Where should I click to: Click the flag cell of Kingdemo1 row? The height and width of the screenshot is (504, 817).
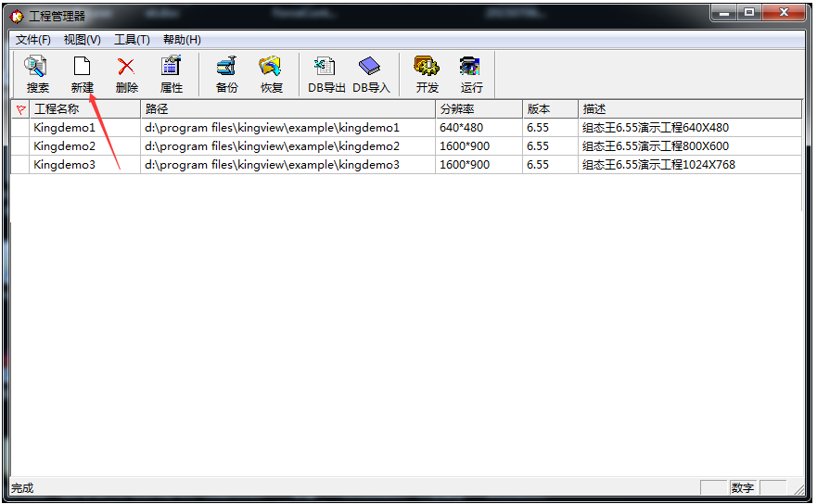[20, 128]
